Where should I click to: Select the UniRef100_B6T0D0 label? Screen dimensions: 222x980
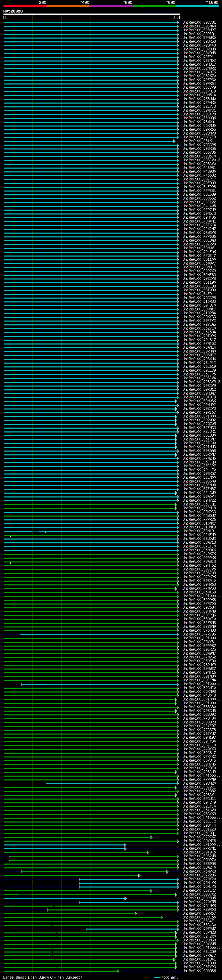pyautogui.click(x=199, y=290)
